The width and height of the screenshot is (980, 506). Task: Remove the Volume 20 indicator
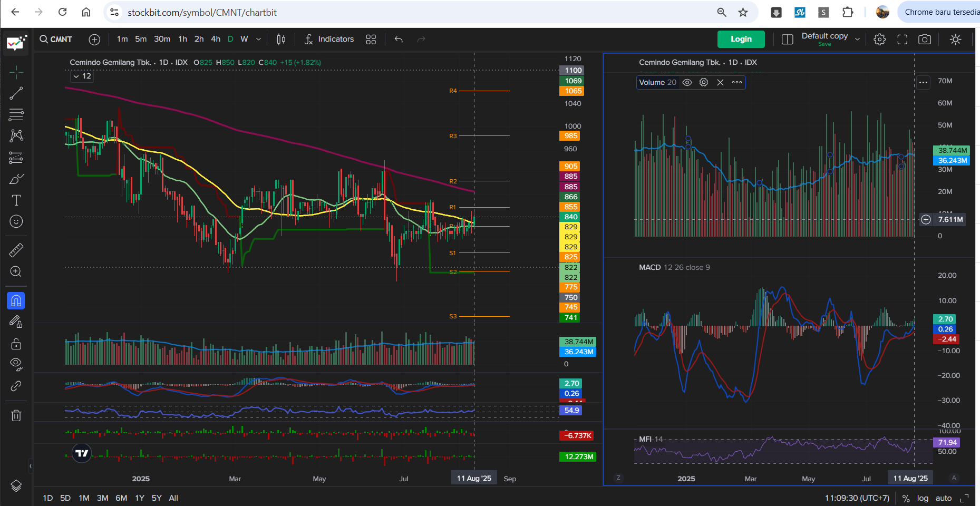tap(720, 82)
